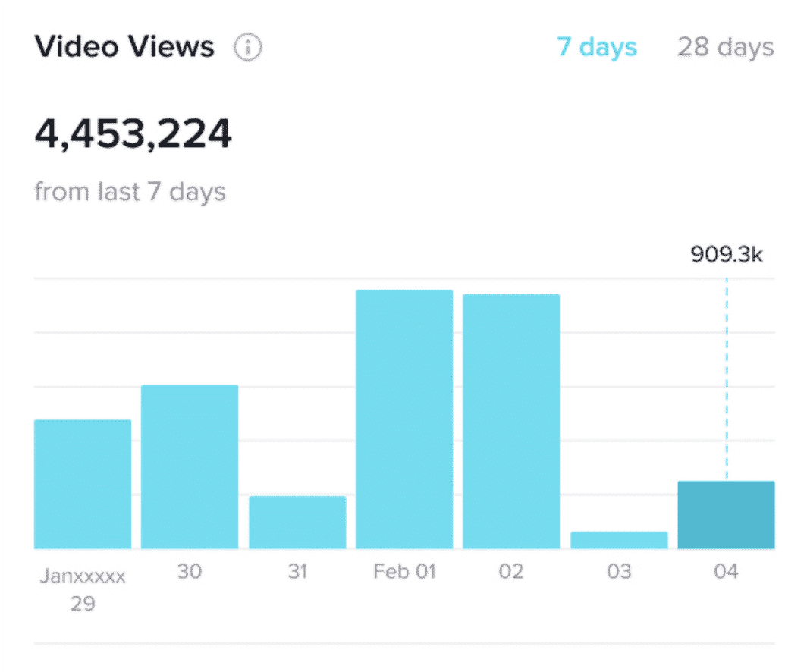Screen dimensions: 807x672
Task: Switch to the 7 days range
Action: click(597, 47)
